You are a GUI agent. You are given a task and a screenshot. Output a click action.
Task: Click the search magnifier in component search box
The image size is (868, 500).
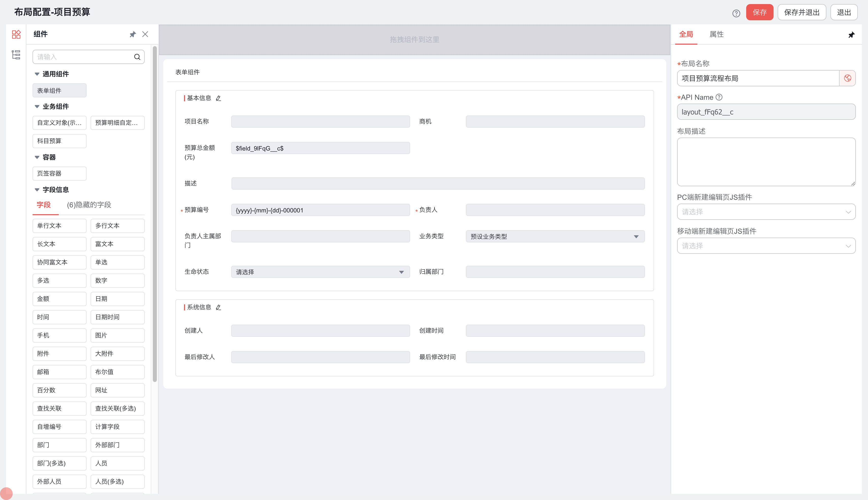(x=137, y=57)
